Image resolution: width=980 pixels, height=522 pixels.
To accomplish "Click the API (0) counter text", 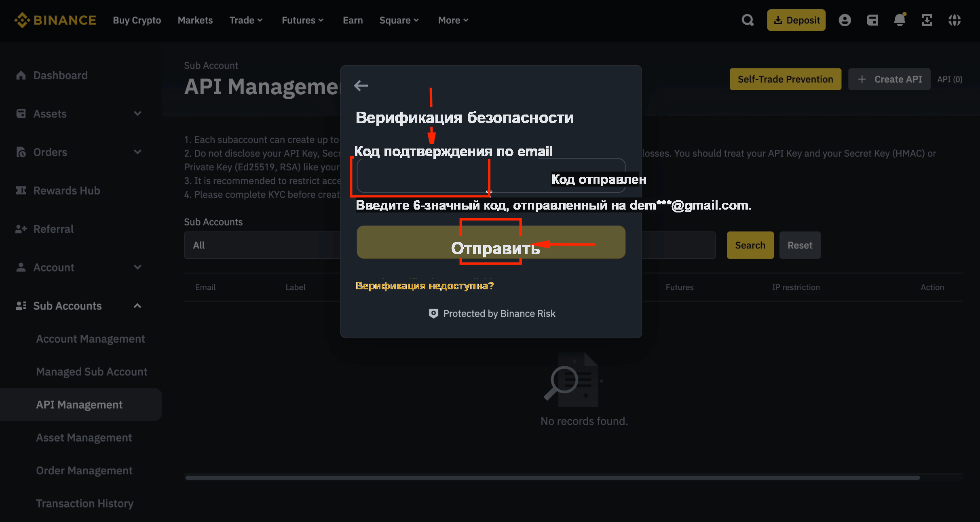I will [950, 79].
